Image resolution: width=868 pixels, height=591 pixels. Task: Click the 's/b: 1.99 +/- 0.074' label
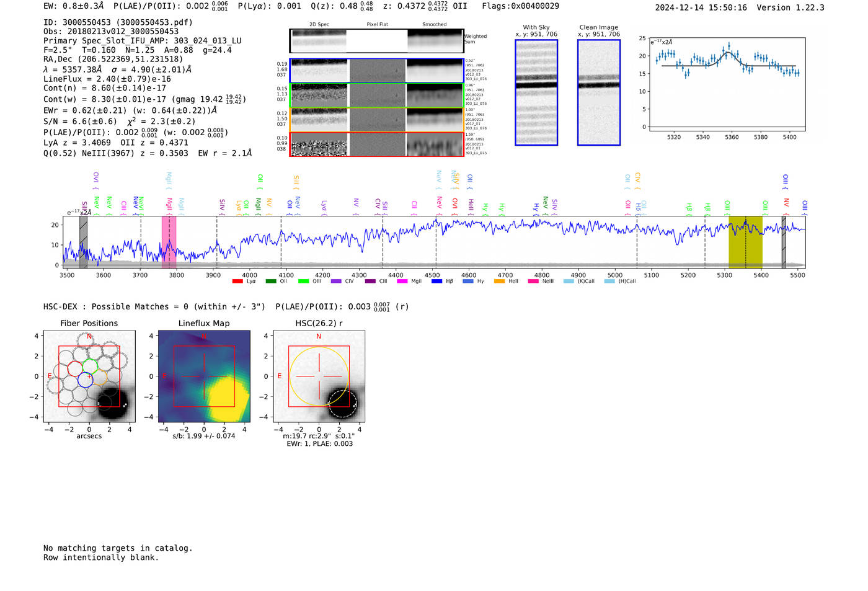point(204,436)
